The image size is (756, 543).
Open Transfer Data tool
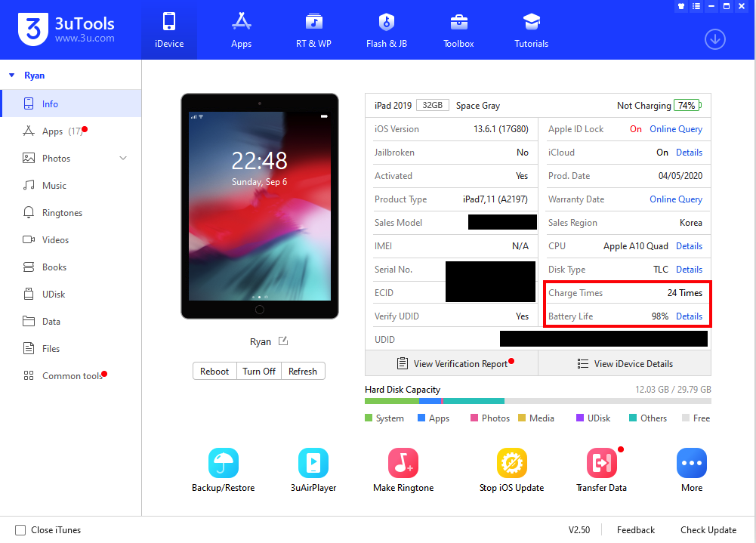601,470
